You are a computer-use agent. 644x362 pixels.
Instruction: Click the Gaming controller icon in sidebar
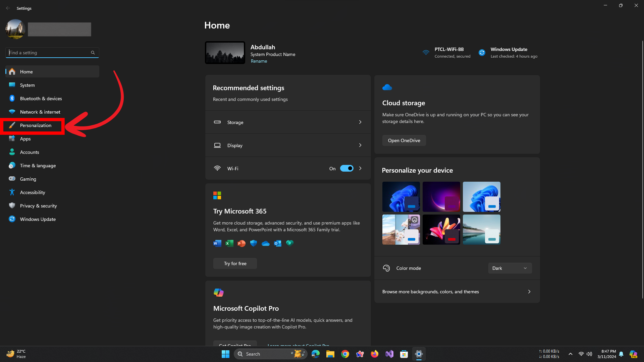point(12,179)
